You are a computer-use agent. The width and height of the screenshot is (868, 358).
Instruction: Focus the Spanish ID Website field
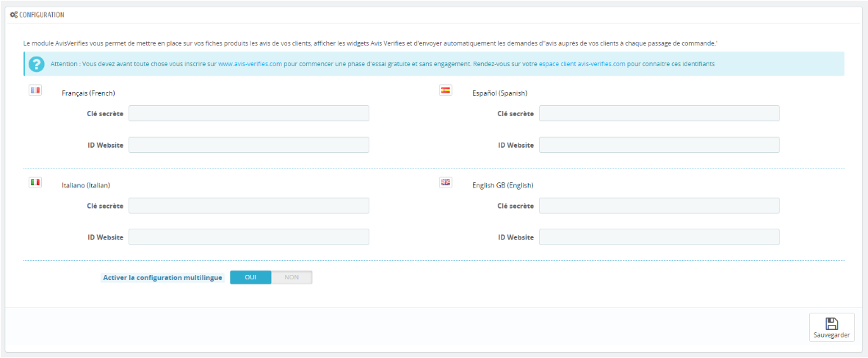[659, 145]
